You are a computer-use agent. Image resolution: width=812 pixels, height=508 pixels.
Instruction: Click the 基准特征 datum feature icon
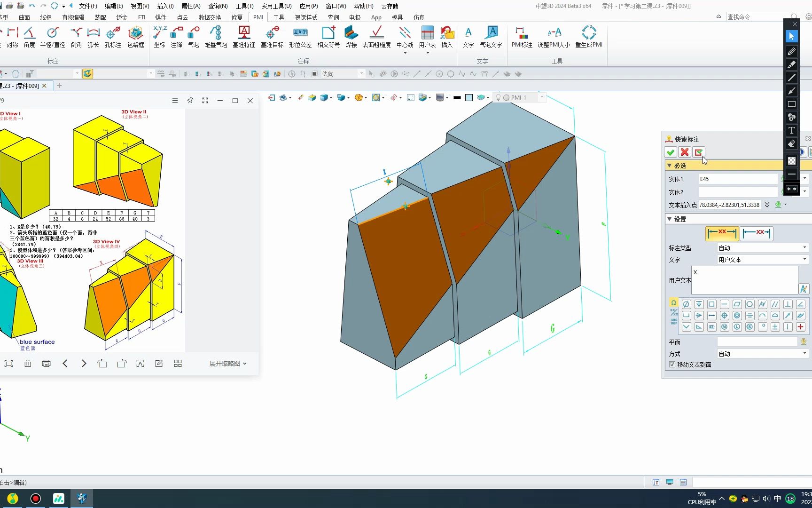(x=244, y=37)
